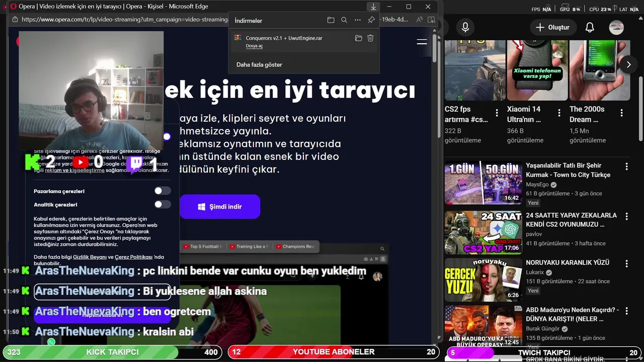Image resolution: width=644 pixels, height=362 pixels.
Task: Open YouTube notifications bell
Action: [590, 27]
